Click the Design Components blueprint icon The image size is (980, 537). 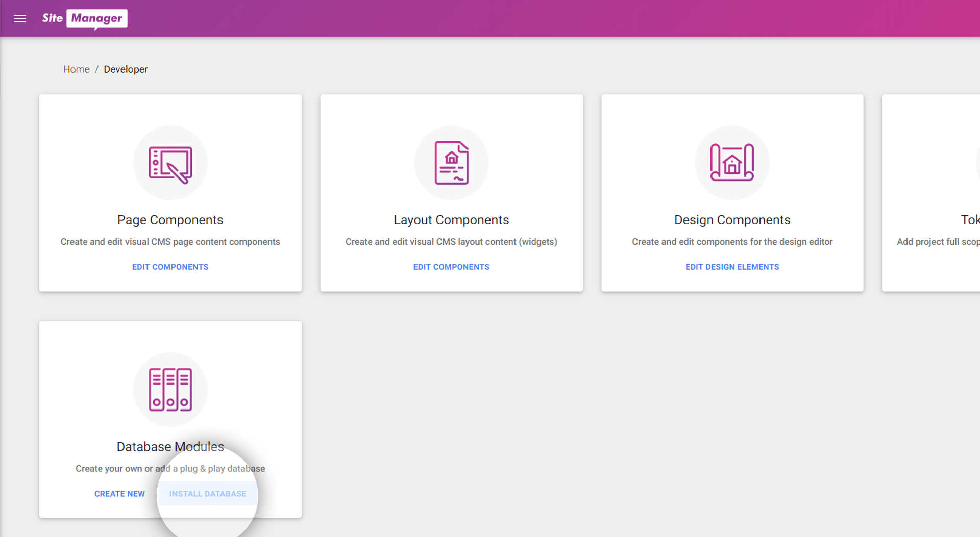(732, 163)
